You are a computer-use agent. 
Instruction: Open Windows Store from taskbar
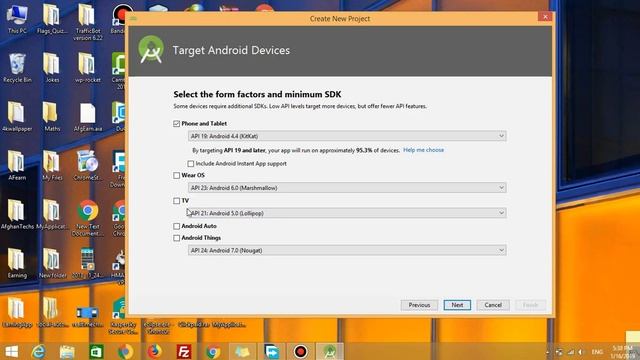click(96, 351)
